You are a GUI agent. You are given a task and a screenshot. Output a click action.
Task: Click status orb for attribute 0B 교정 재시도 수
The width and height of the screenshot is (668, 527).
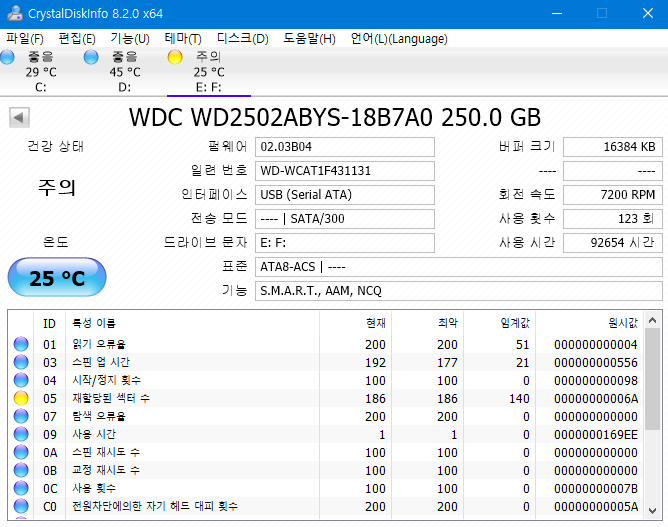[21, 470]
